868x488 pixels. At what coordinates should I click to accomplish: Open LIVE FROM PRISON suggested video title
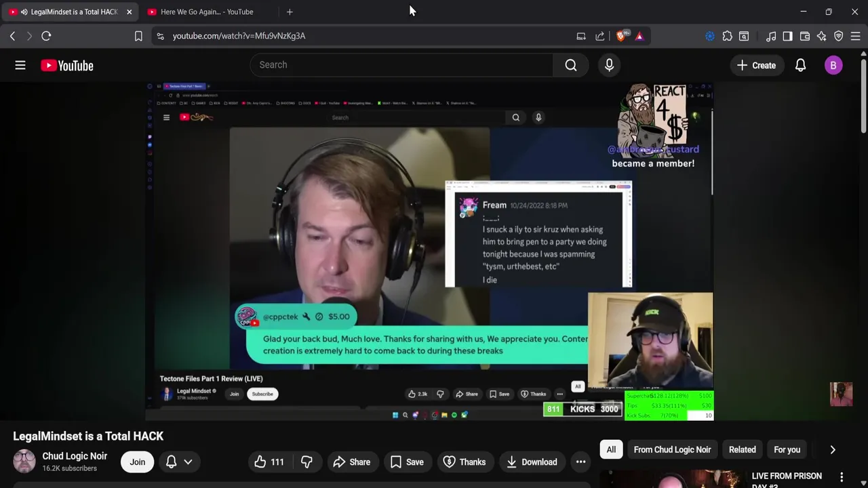pyautogui.click(x=787, y=480)
